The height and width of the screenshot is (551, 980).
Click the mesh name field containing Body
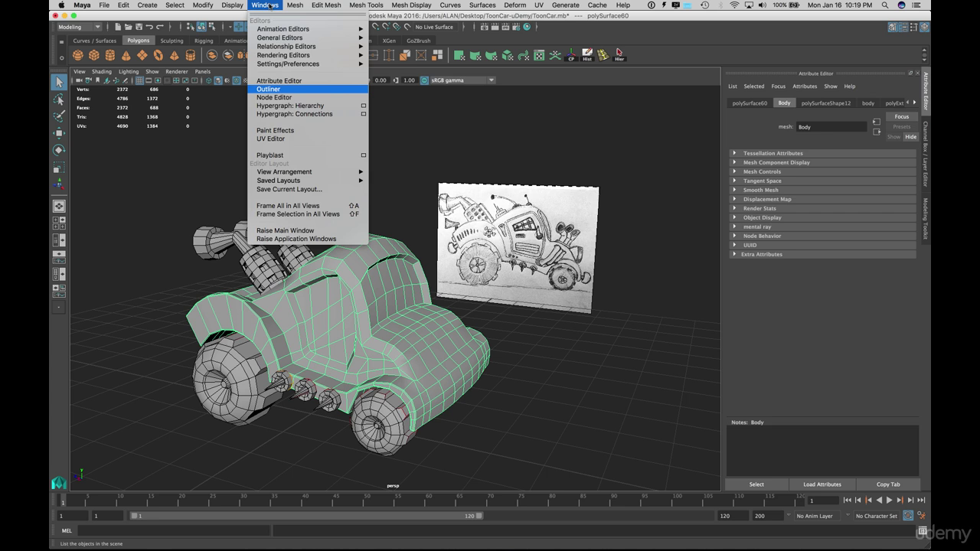pyautogui.click(x=831, y=127)
